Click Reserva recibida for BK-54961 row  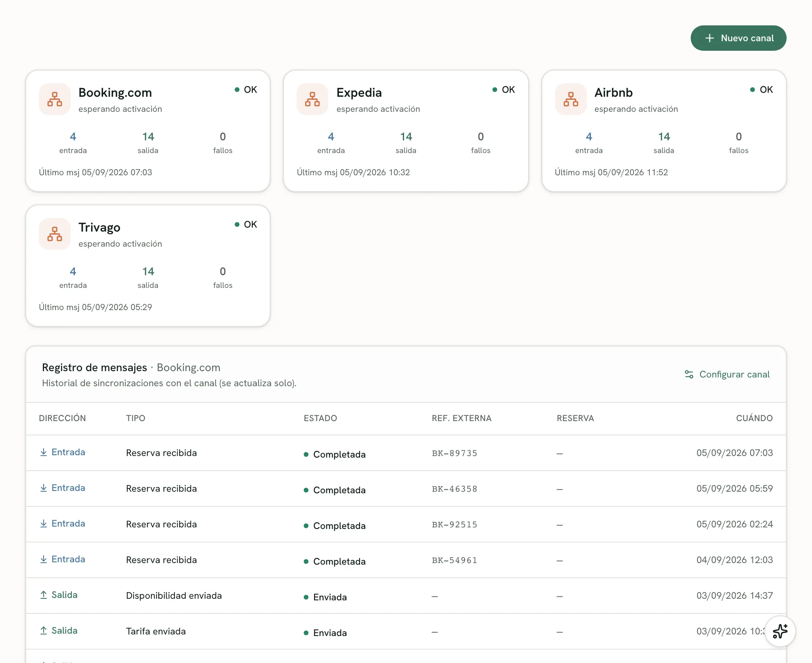(161, 560)
